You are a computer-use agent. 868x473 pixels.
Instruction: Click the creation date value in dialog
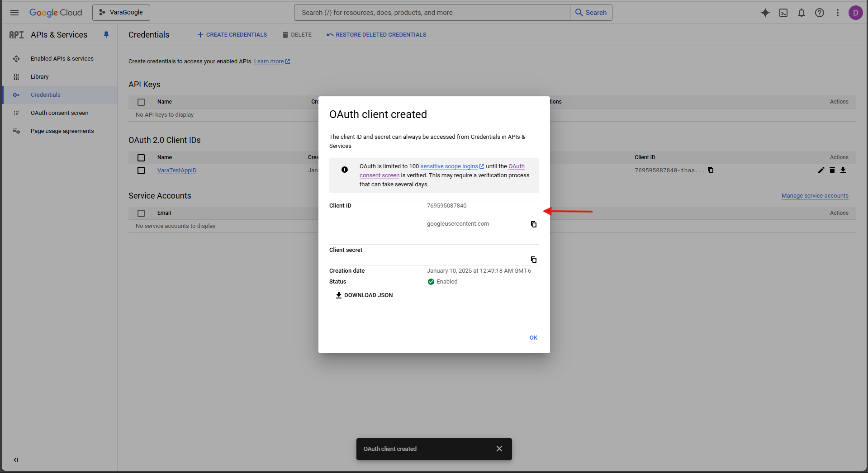point(479,271)
